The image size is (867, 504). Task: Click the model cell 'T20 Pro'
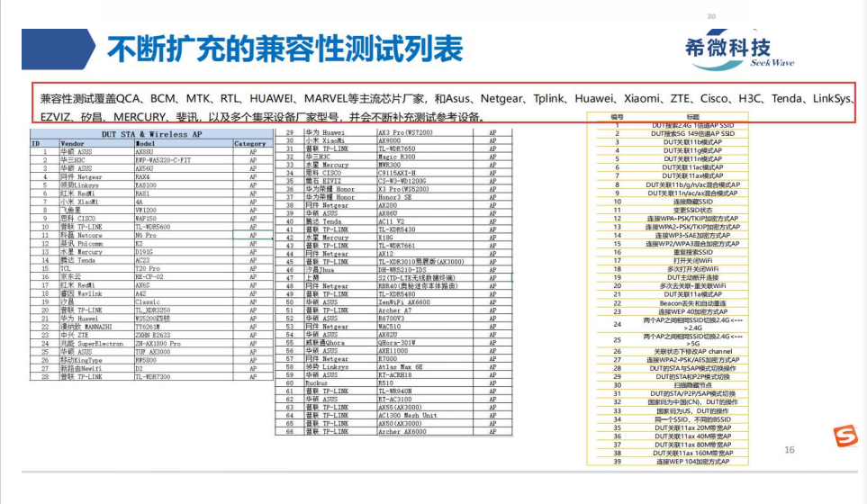[x=148, y=268]
